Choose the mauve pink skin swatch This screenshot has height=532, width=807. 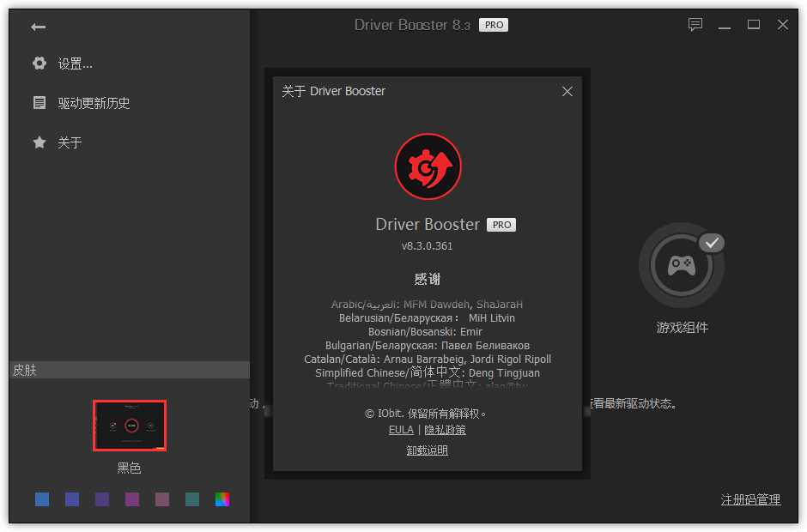[162, 499]
